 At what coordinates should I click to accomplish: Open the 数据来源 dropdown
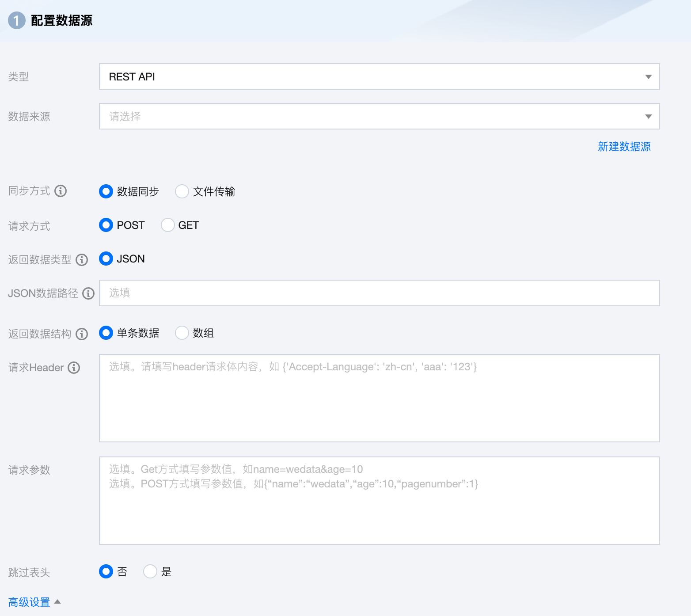[x=379, y=116]
